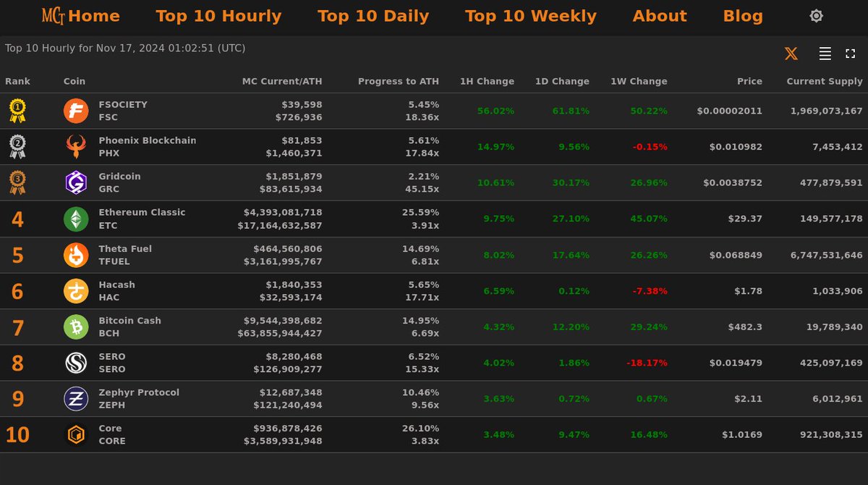
Task: Click the 45.15x progress multiplier
Action: tap(422, 189)
